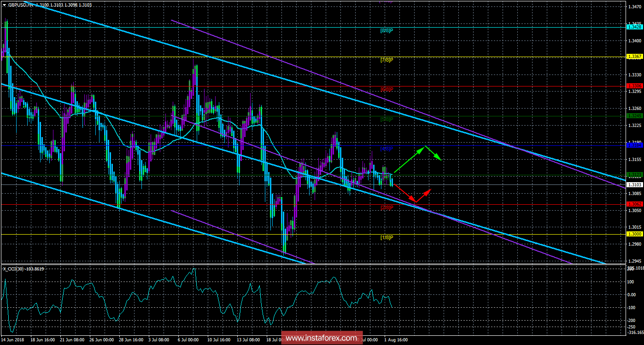Click the [8/8]P Murray level label
The image size is (644, 345).
[386, 30]
